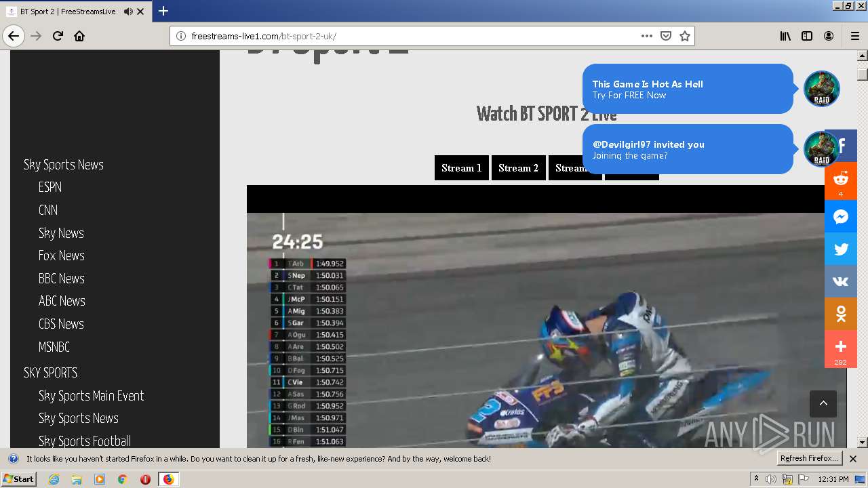Select Stream 1
The height and width of the screenshot is (488, 868).
click(x=462, y=168)
